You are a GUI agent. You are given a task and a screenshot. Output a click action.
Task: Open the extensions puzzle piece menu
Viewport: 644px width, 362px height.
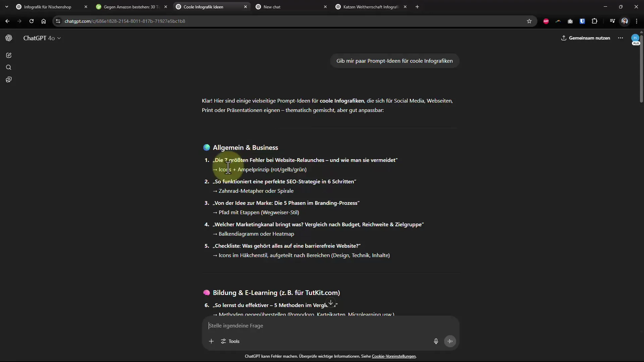click(x=595, y=21)
